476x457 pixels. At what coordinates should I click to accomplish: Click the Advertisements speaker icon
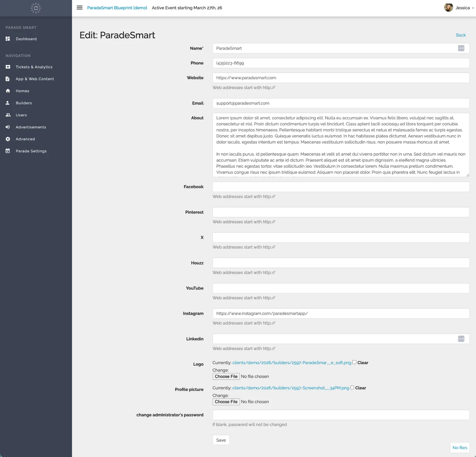click(7, 127)
